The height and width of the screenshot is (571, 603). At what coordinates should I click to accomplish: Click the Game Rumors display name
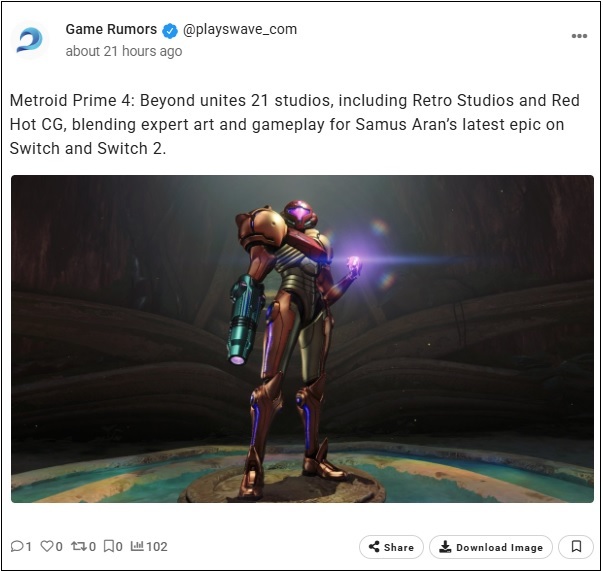pyautogui.click(x=111, y=29)
